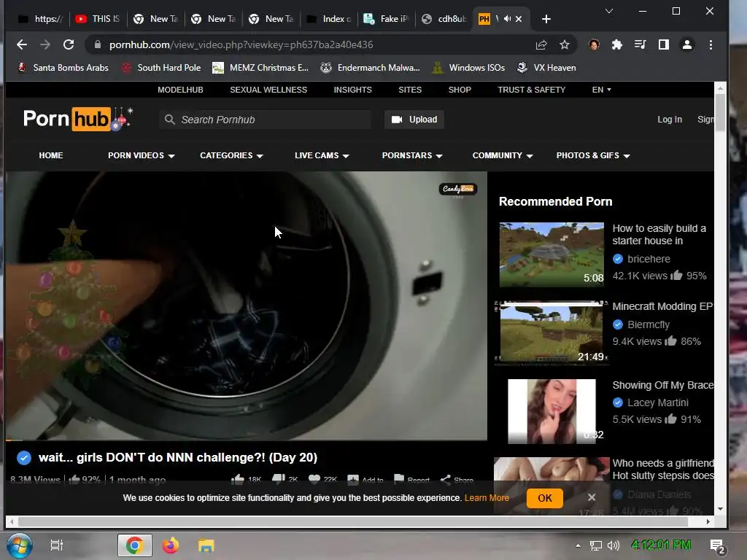Open Task View on the taskbar
This screenshot has width=747, height=560.
click(x=57, y=545)
